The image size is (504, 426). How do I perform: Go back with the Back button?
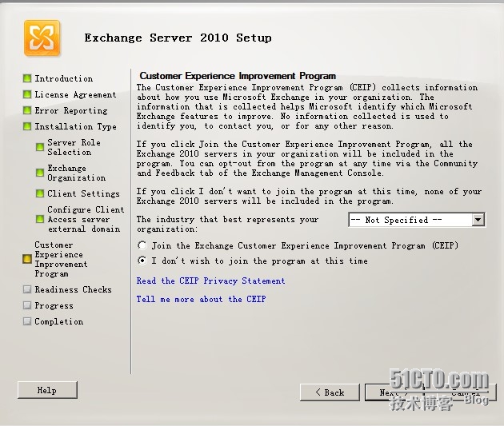tap(330, 392)
